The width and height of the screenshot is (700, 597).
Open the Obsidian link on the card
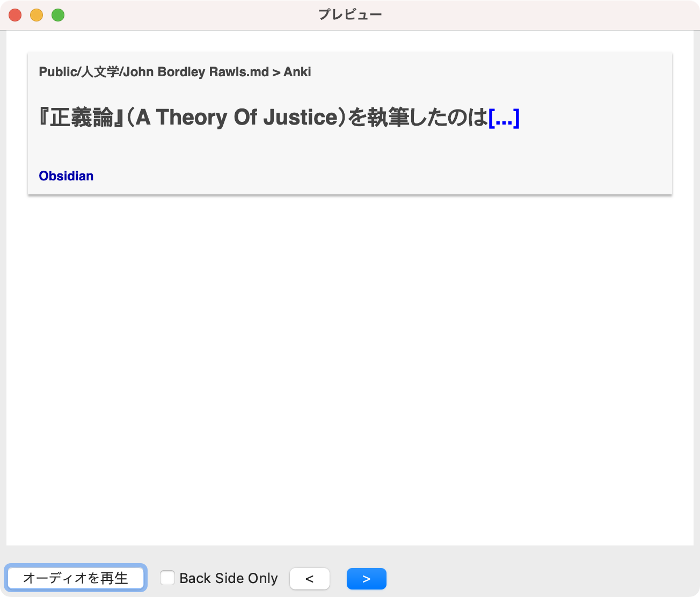(x=66, y=176)
